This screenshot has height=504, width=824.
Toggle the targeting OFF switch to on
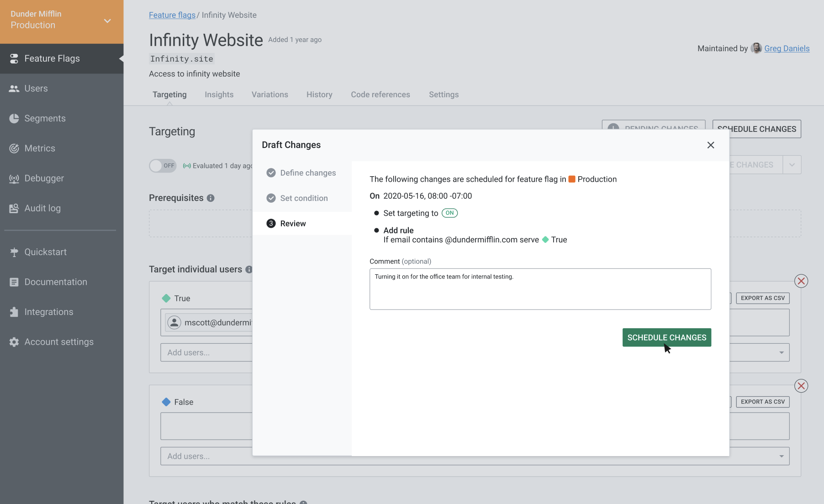(x=162, y=166)
